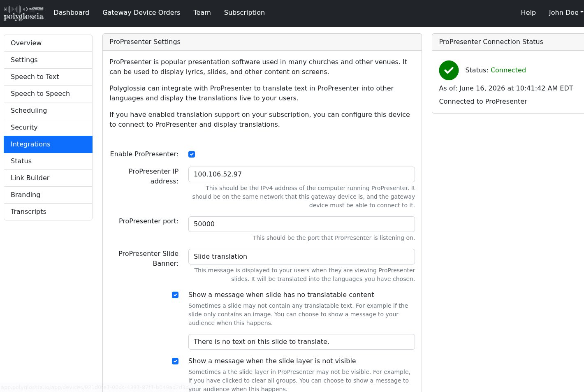Click the Polyglossia logo
Viewport: 584px width, 392px height.
pos(23,13)
